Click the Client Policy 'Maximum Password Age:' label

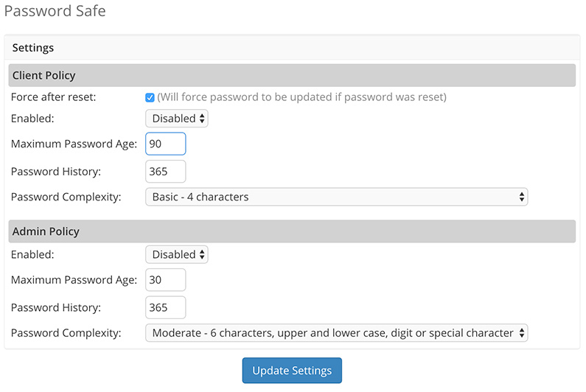click(x=74, y=144)
